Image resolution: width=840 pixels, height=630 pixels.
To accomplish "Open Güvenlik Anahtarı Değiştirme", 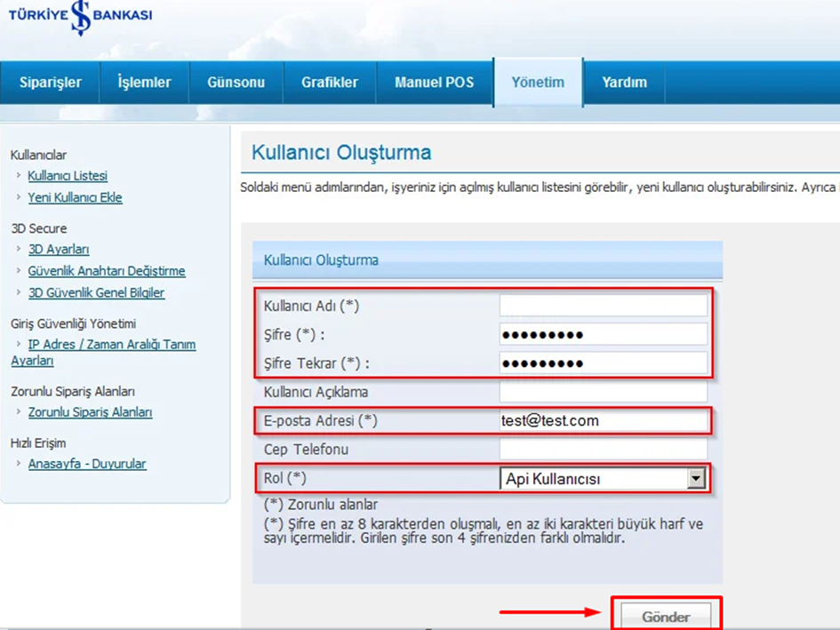I will [x=106, y=271].
